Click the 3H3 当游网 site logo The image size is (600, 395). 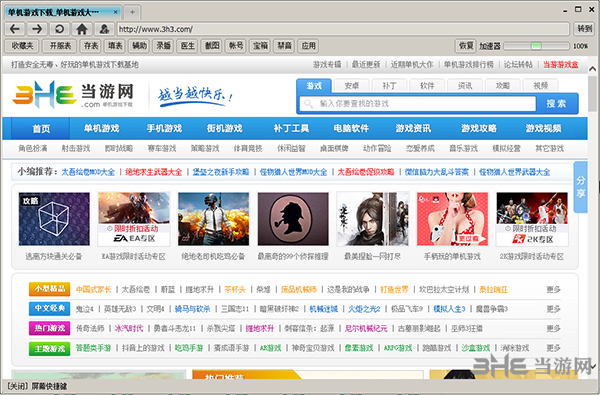click(x=73, y=94)
